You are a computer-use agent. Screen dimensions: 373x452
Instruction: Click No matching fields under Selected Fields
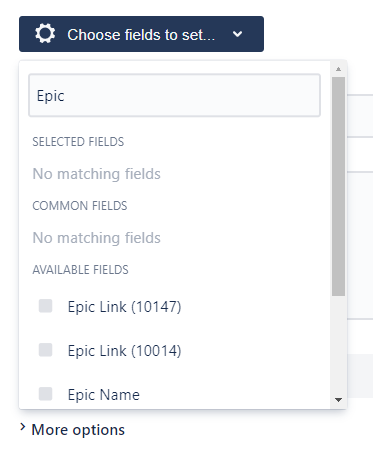[96, 174]
